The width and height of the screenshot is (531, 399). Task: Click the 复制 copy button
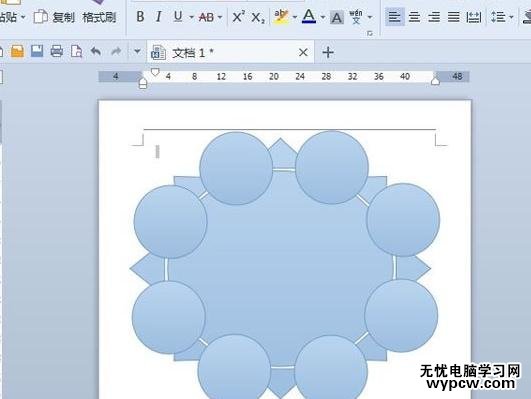pos(54,17)
